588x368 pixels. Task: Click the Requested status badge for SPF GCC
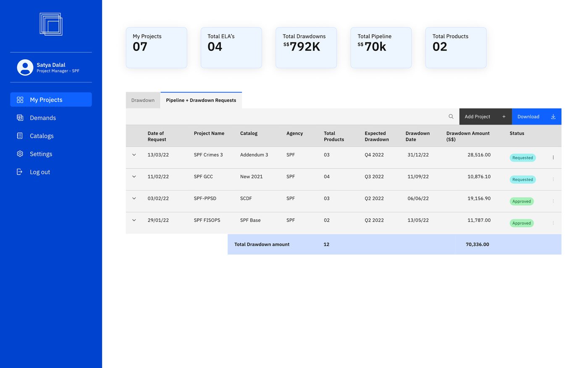pyautogui.click(x=522, y=180)
